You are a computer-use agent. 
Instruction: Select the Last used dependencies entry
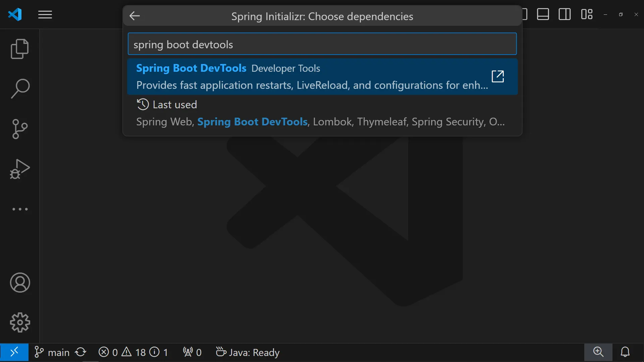(320, 113)
